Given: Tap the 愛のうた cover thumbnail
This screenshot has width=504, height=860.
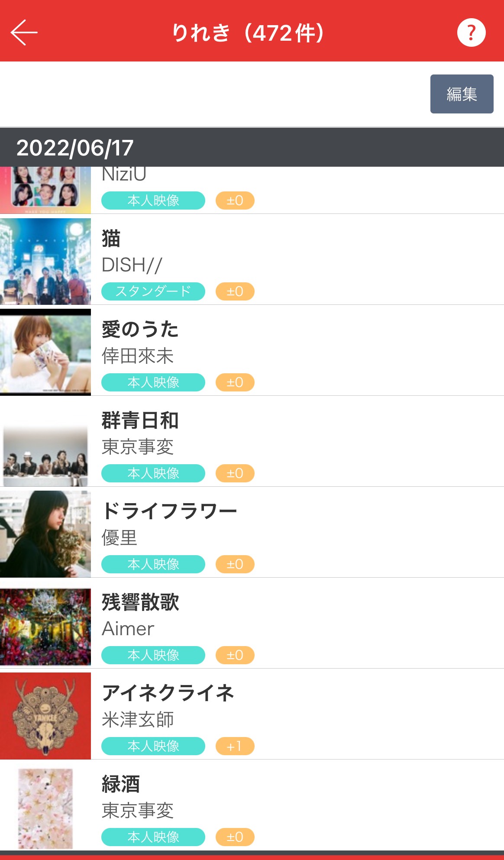Looking at the screenshot, I should 45,352.
